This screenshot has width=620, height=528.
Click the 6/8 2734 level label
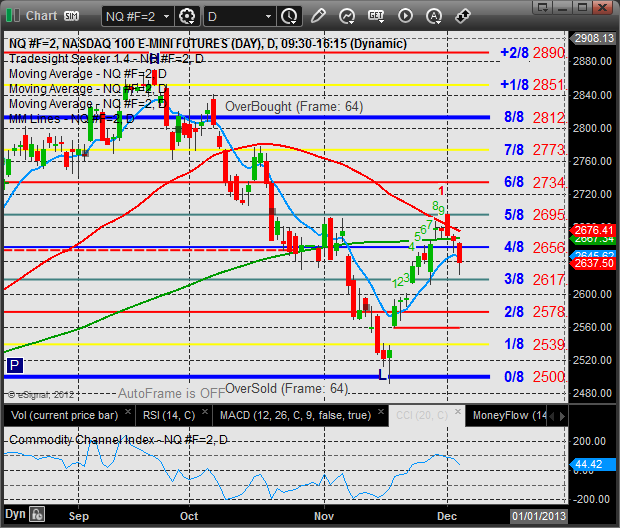click(x=534, y=182)
